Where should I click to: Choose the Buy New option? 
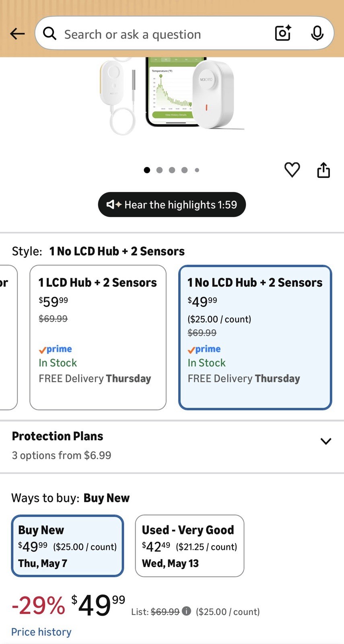point(68,546)
